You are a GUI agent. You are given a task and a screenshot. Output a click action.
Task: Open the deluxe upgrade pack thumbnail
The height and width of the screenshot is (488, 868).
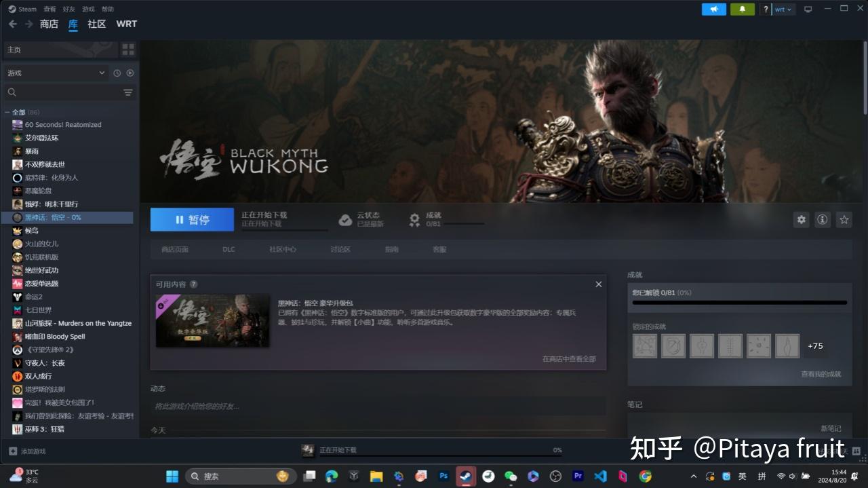tap(212, 320)
